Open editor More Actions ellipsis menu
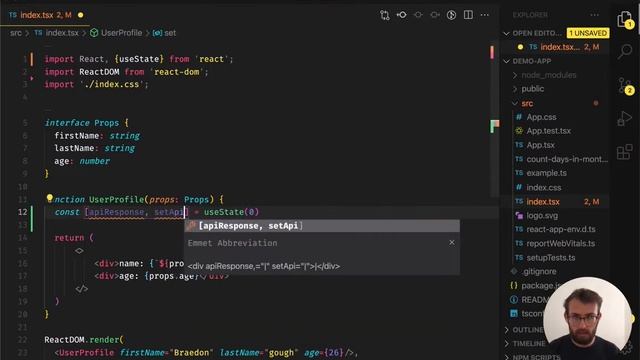 [484, 15]
